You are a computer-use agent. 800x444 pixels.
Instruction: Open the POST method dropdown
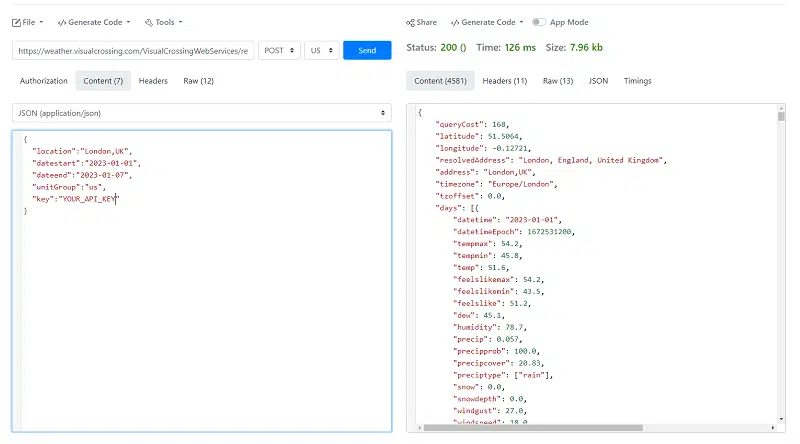tap(278, 50)
